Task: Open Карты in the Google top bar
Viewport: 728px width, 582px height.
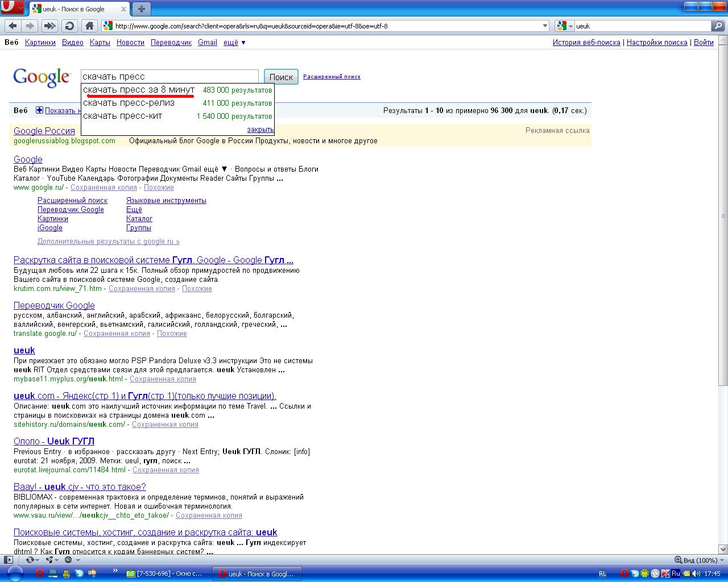Action: coord(100,43)
